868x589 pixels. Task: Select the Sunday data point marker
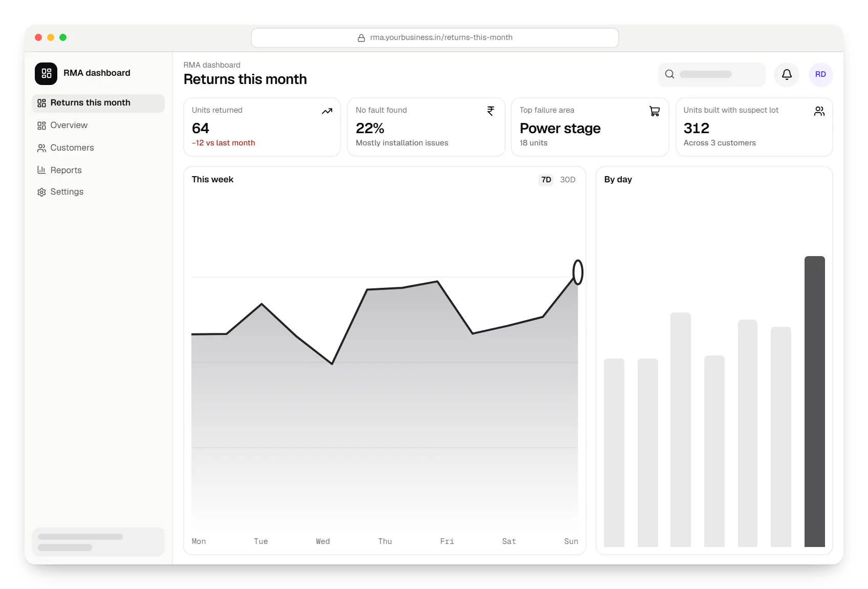coord(578,272)
